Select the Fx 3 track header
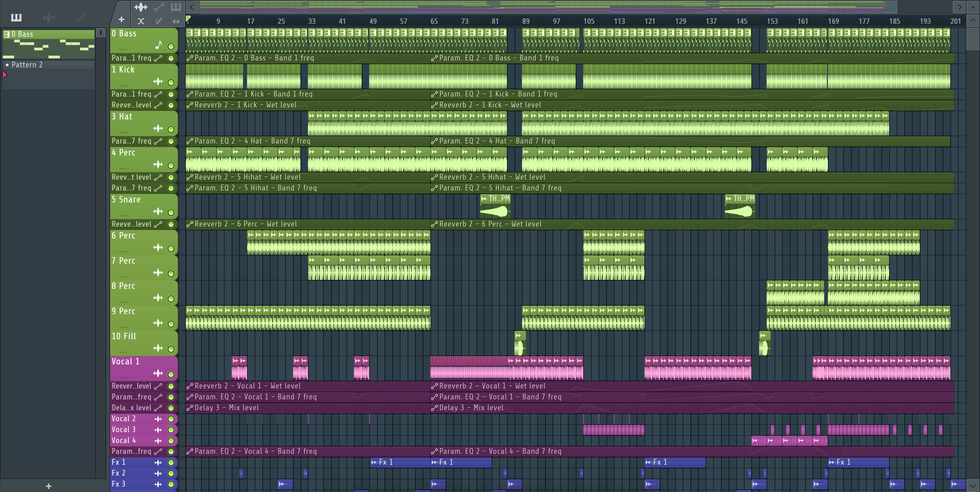The width and height of the screenshot is (980, 492). click(144, 484)
